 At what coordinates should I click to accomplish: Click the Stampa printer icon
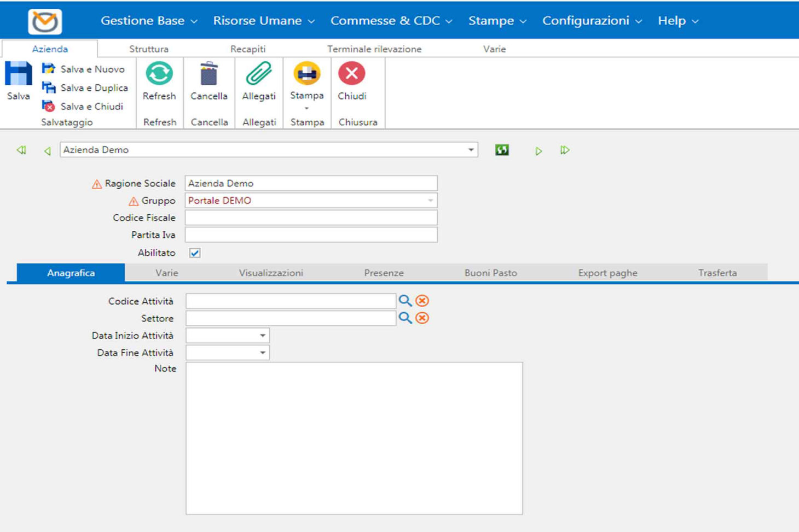click(306, 73)
